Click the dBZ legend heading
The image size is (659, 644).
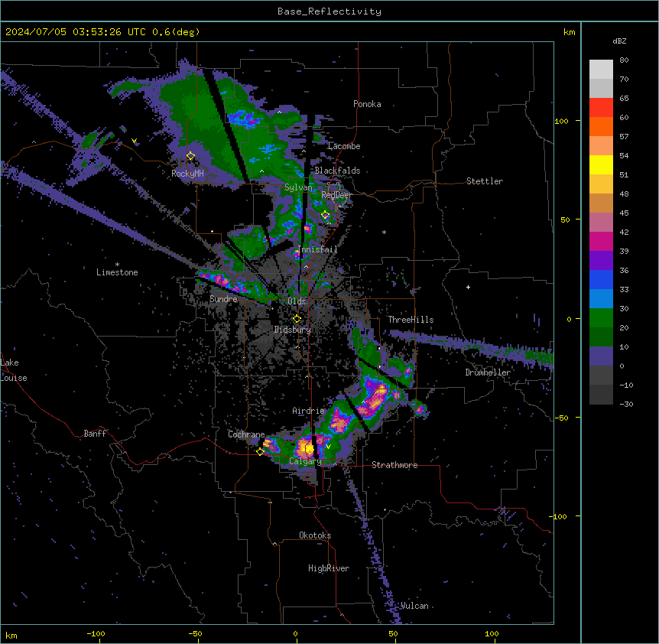pos(619,41)
